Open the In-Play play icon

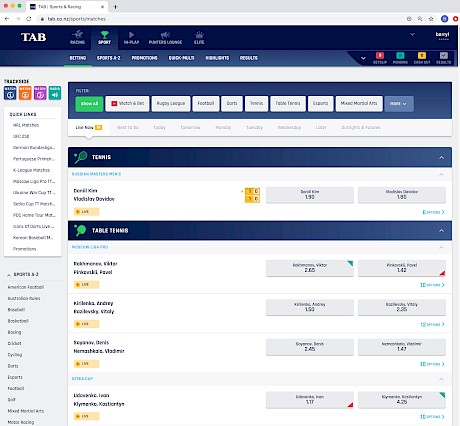pyautogui.click(x=131, y=34)
